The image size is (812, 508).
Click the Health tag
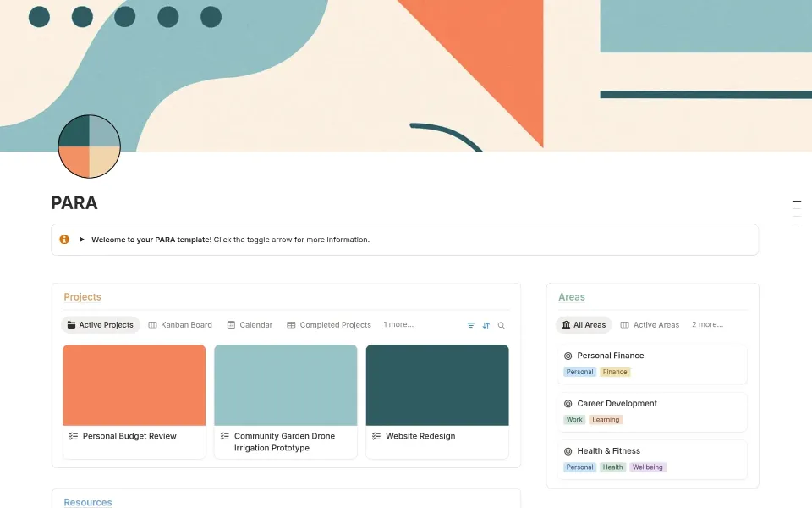click(x=612, y=467)
